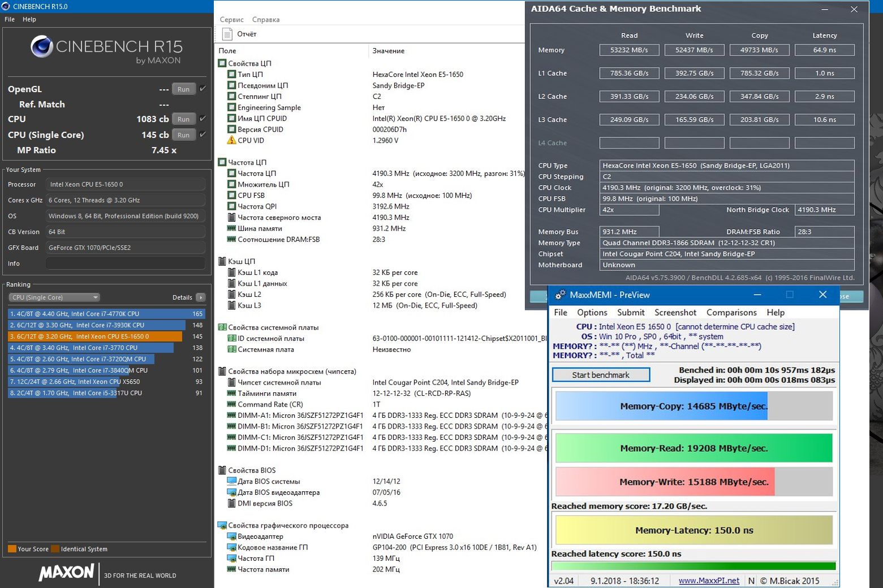Click the Частота ЦП section icon

tap(222, 162)
